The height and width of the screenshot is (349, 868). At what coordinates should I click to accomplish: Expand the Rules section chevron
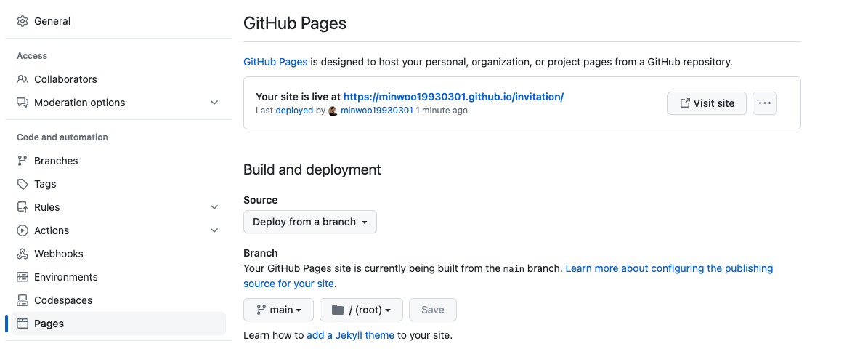point(214,207)
